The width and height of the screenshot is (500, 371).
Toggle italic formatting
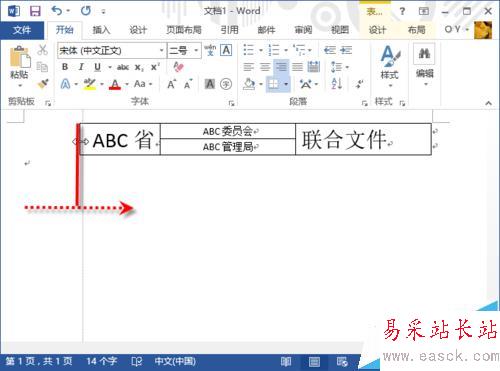81,67
